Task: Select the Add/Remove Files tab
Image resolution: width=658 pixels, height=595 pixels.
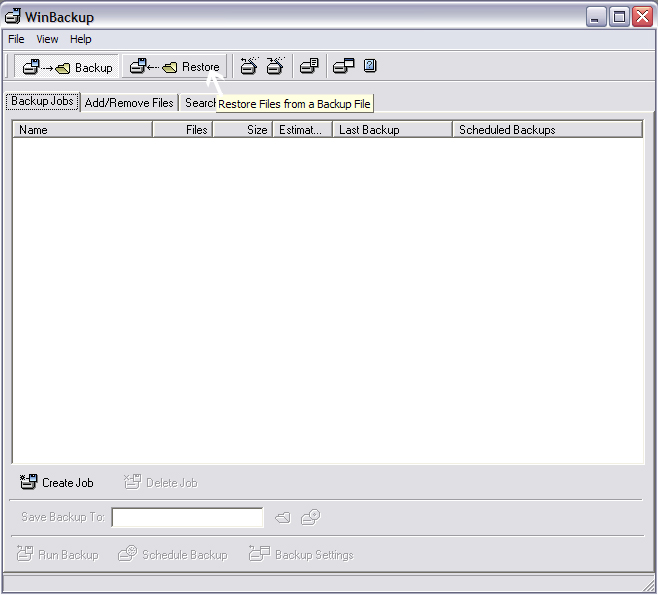Action: (x=129, y=103)
